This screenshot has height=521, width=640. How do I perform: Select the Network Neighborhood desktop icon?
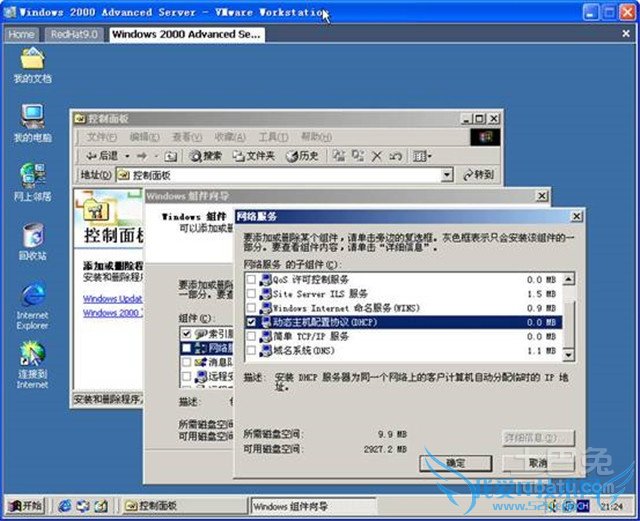click(x=32, y=183)
